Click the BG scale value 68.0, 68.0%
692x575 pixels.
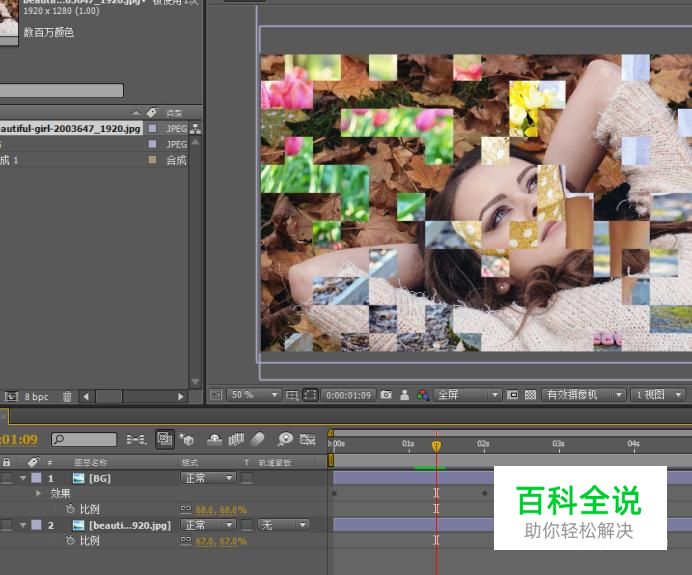pyautogui.click(x=221, y=510)
